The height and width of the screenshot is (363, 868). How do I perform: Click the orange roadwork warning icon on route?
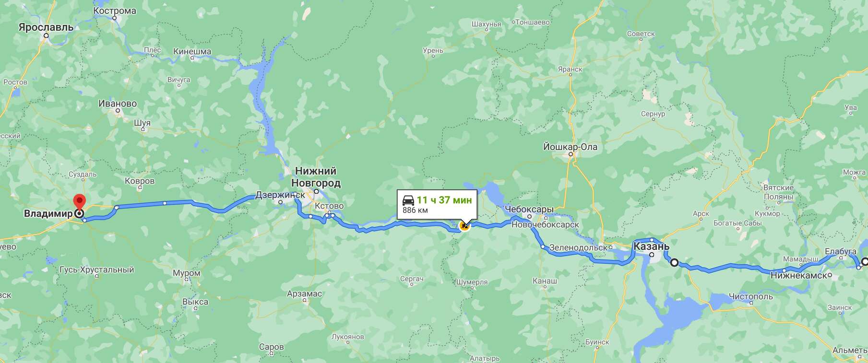(x=464, y=226)
